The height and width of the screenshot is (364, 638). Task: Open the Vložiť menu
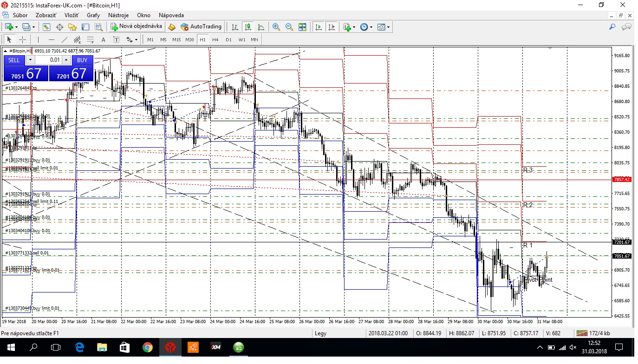click(x=72, y=15)
